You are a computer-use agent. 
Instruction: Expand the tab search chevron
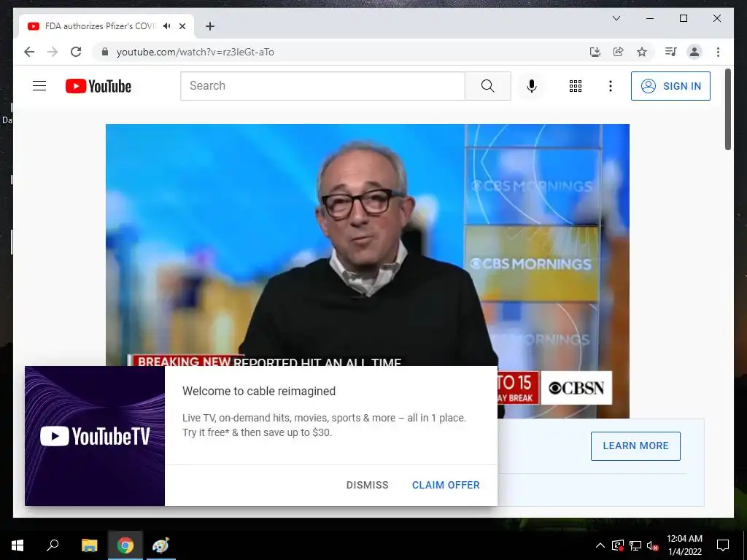[616, 18]
